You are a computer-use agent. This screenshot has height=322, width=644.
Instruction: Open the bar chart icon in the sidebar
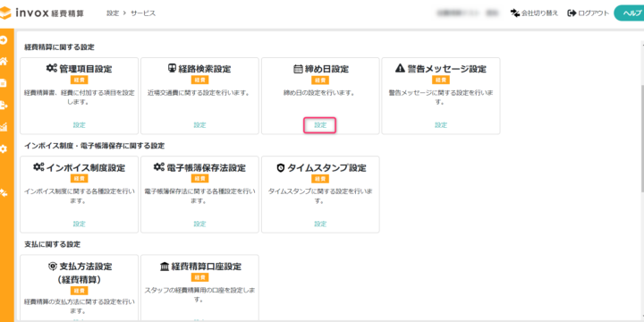coord(4,127)
